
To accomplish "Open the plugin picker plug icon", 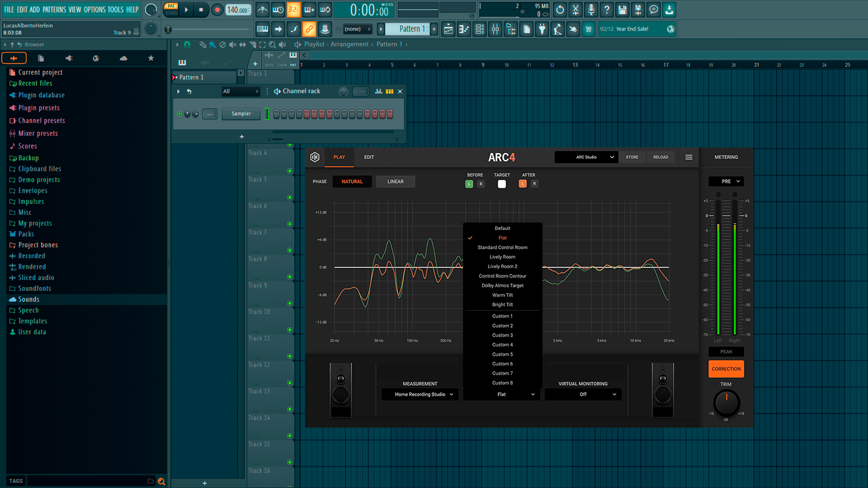I will [542, 29].
